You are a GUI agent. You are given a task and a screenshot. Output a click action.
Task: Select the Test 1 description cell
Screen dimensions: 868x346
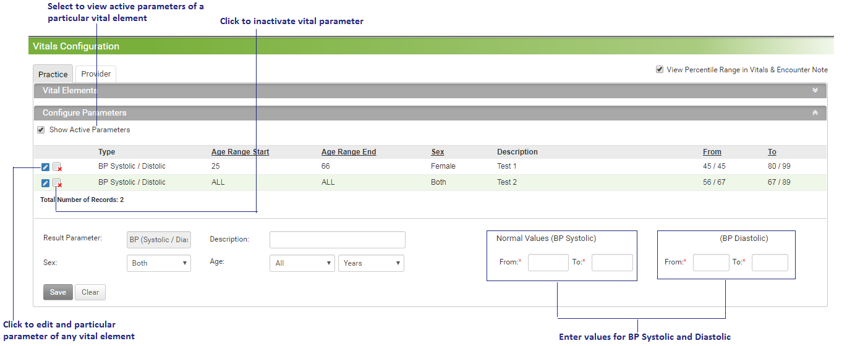click(x=506, y=166)
